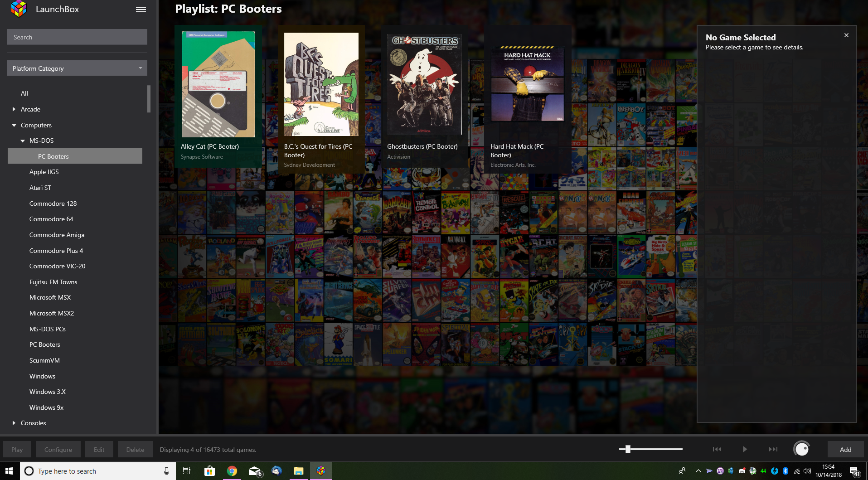Select Alley Cat box art
Viewport: 868px width, 480px height.
pos(218,84)
